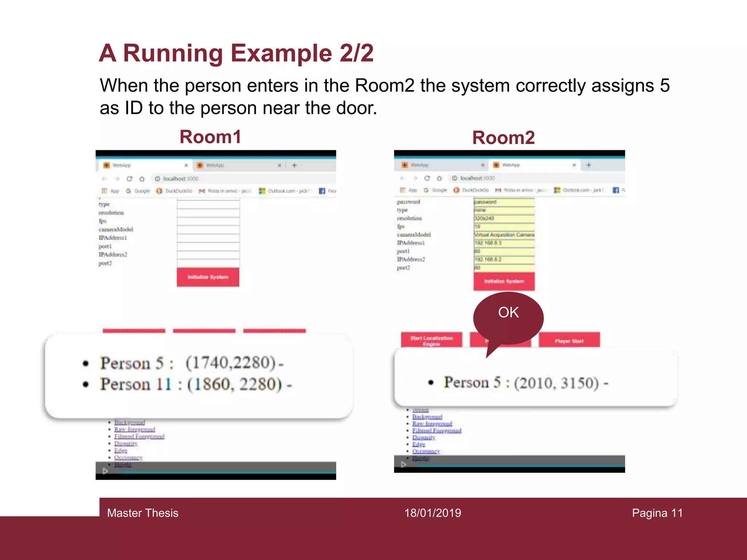
Task: Close the second WebApp tab in Room1
Action: (279, 166)
